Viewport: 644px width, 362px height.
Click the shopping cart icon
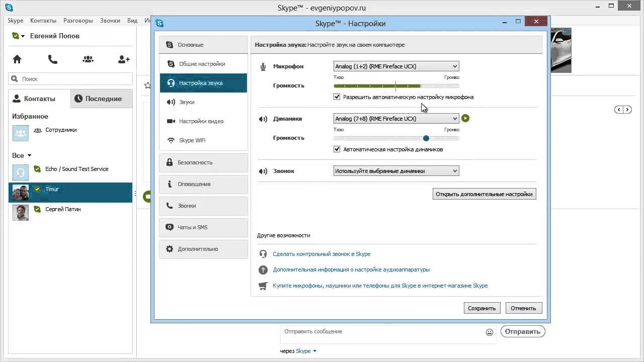coord(263,286)
